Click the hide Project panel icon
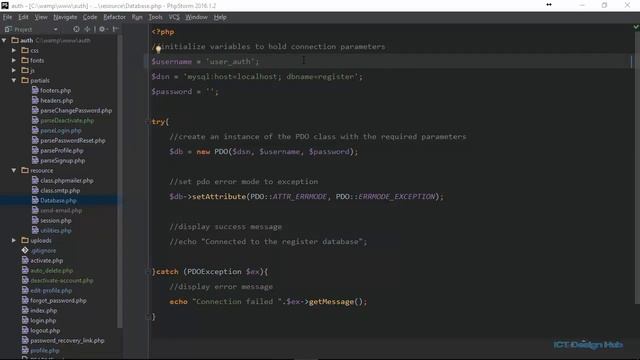Viewport: 640px width, 360px height. tap(116, 29)
